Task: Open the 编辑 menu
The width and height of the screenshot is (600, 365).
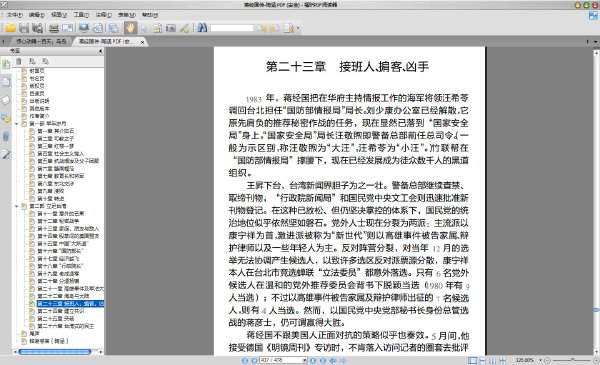Action: pos(37,15)
